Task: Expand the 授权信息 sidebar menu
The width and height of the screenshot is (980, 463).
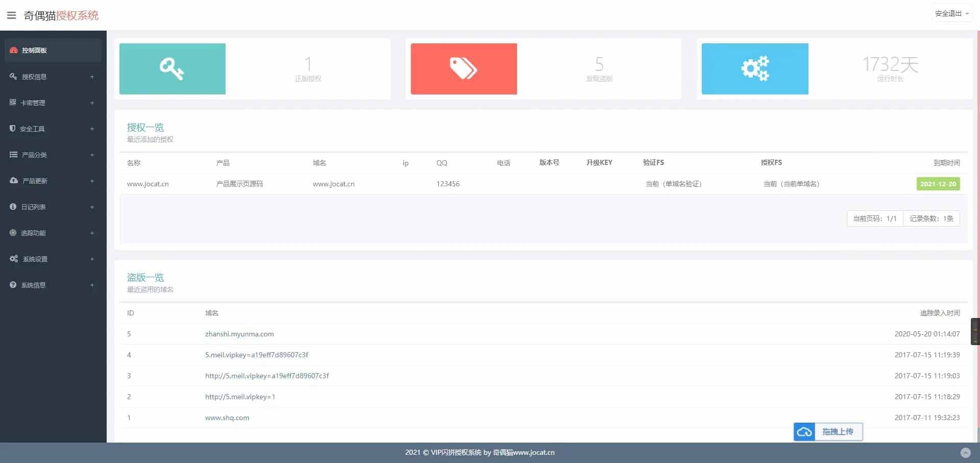Action: (x=34, y=77)
